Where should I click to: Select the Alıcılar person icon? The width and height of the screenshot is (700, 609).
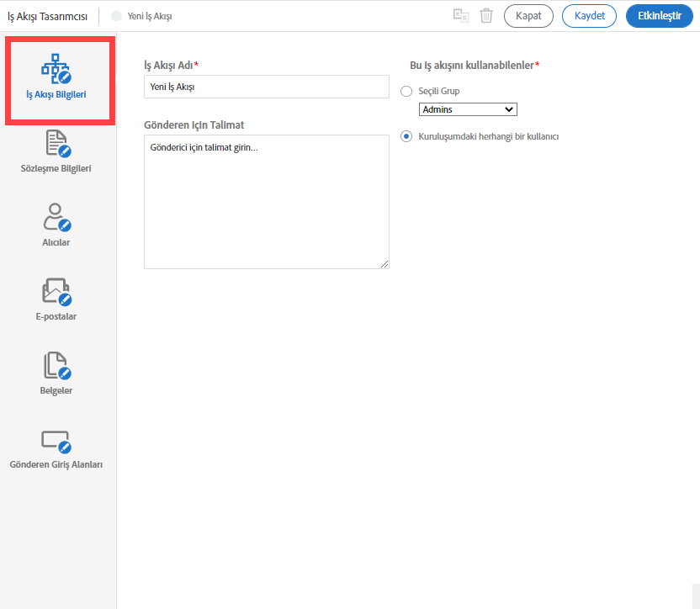[57, 217]
